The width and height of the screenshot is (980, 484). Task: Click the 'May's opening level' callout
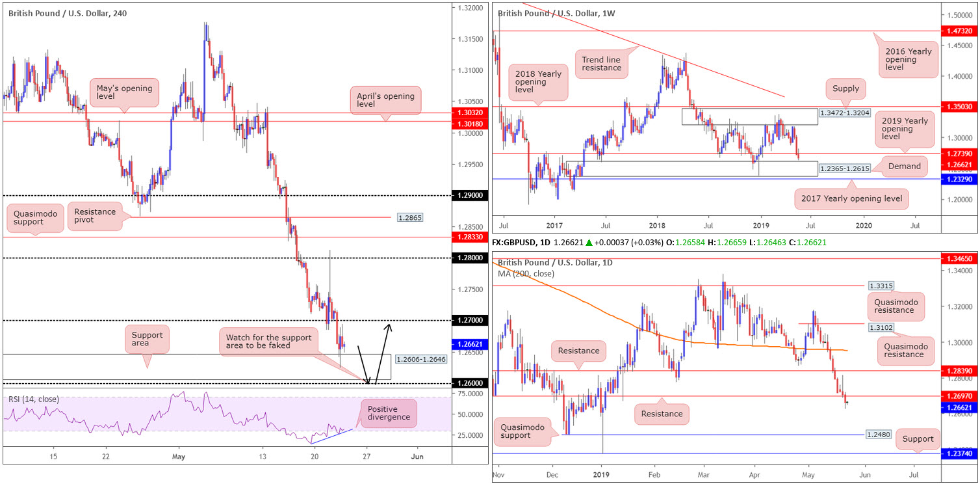point(124,93)
